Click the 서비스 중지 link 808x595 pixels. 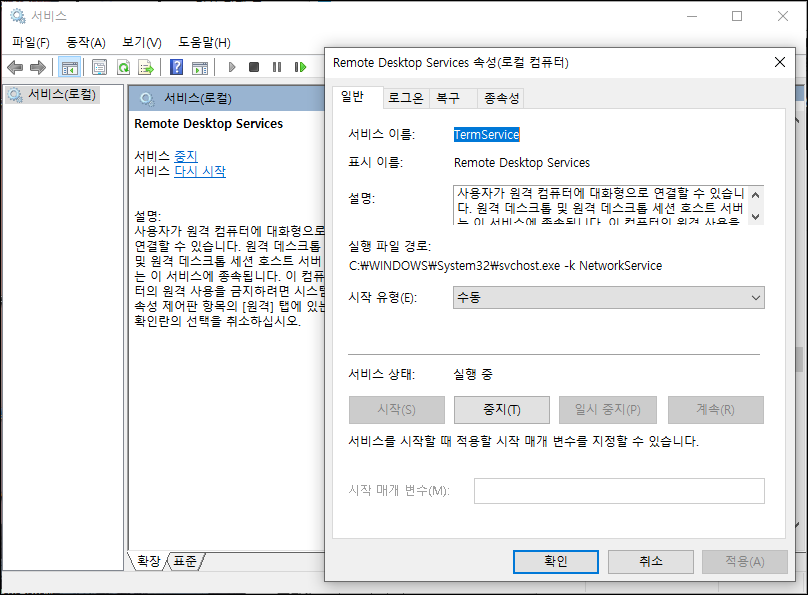[186, 156]
